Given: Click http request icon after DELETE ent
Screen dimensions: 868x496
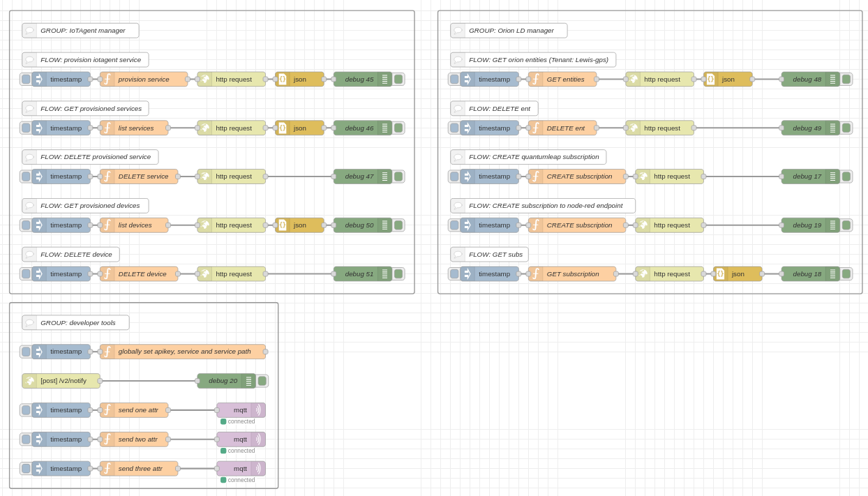Looking at the screenshot, I should click(634, 128).
